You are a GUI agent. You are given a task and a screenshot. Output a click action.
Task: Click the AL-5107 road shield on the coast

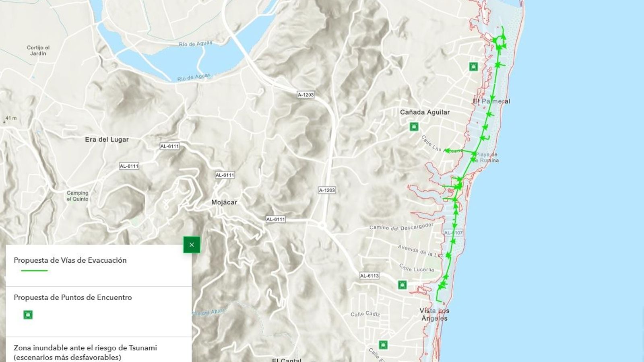453,233
